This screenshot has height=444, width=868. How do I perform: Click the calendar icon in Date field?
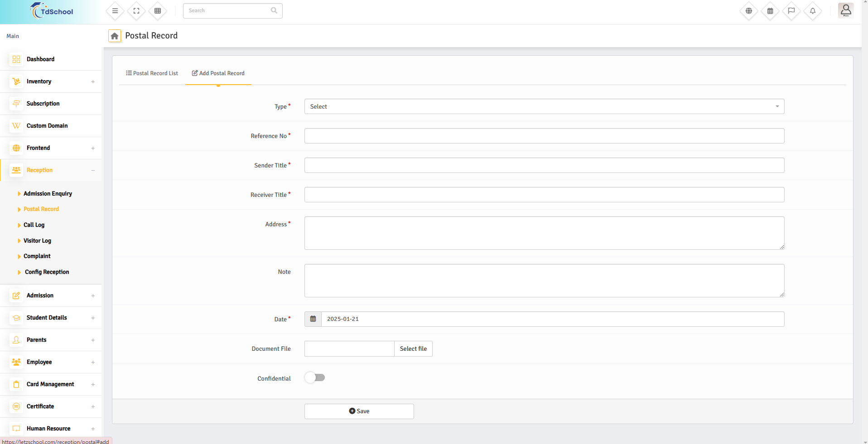point(313,319)
